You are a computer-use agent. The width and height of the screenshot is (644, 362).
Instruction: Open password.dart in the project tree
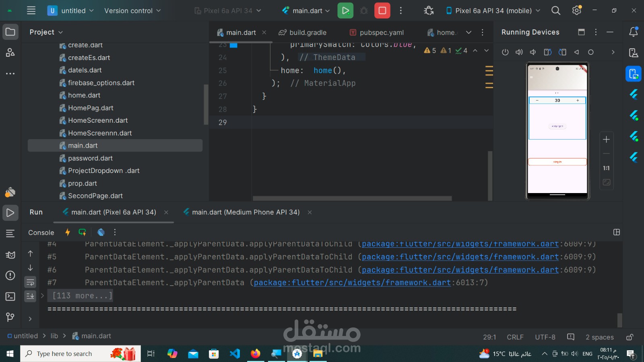(x=90, y=158)
